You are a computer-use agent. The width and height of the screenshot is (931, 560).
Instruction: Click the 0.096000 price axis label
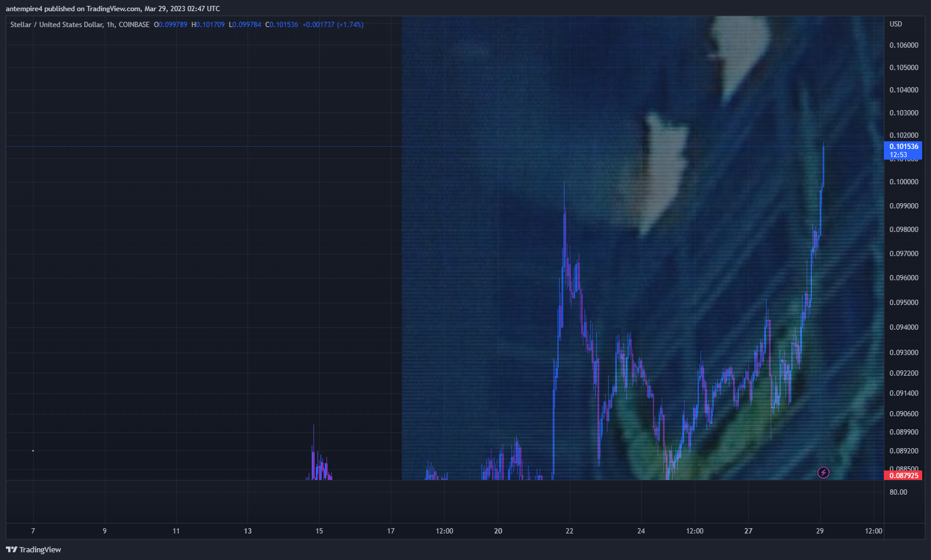pos(904,278)
